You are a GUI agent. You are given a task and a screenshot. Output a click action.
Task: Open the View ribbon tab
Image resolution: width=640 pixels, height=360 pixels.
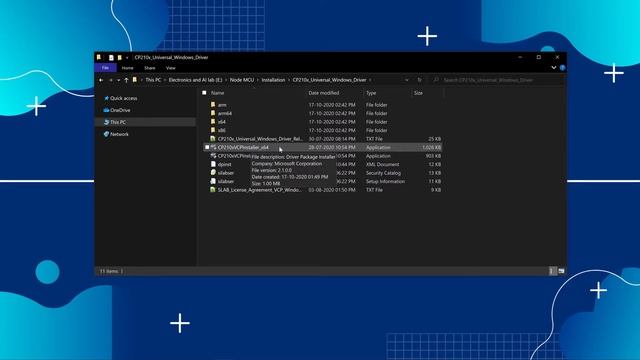pos(171,68)
